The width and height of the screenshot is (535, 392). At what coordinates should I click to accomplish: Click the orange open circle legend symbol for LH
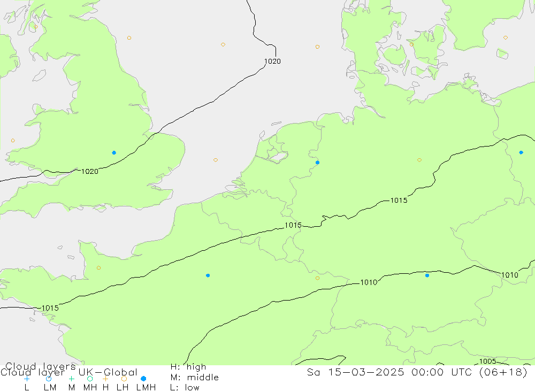coord(124,379)
